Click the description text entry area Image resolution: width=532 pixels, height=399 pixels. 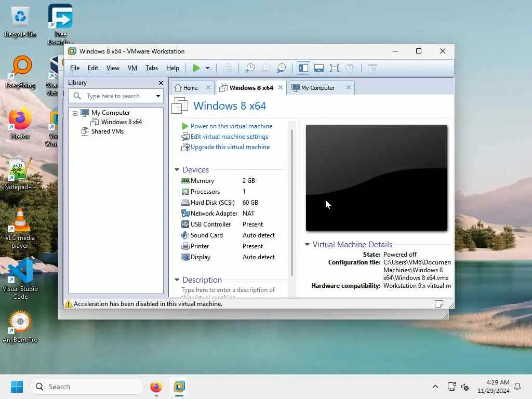[x=229, y=292]
